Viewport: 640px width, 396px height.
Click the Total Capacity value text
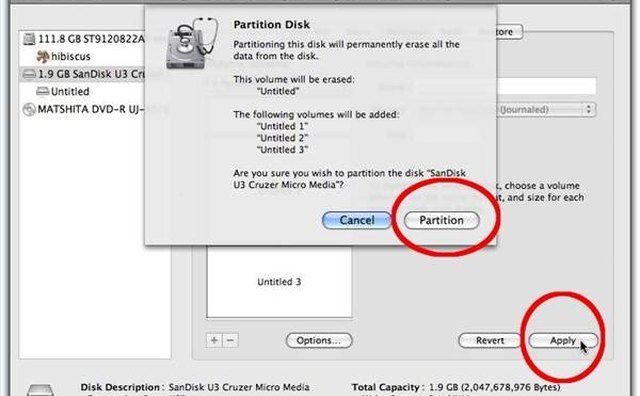(494, 387)
